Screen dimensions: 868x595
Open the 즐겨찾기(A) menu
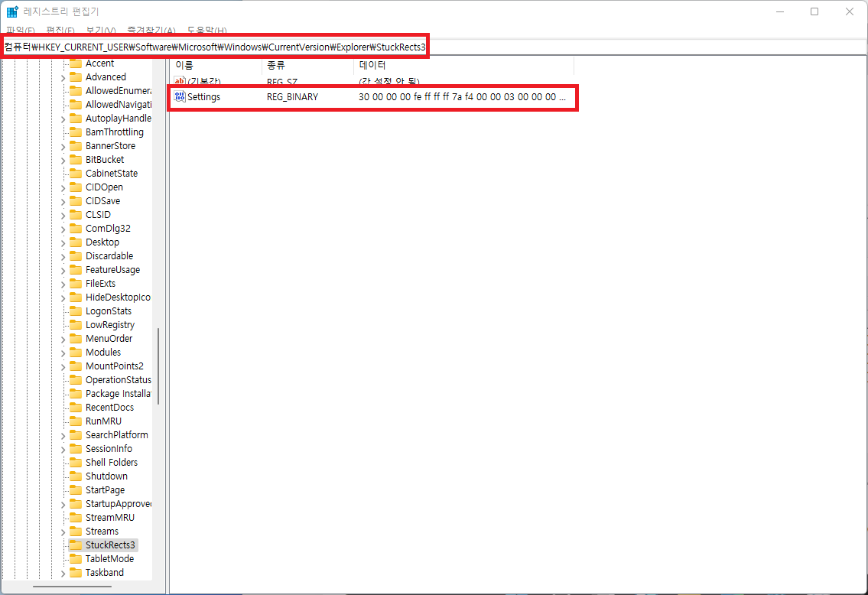coord(151,31)
